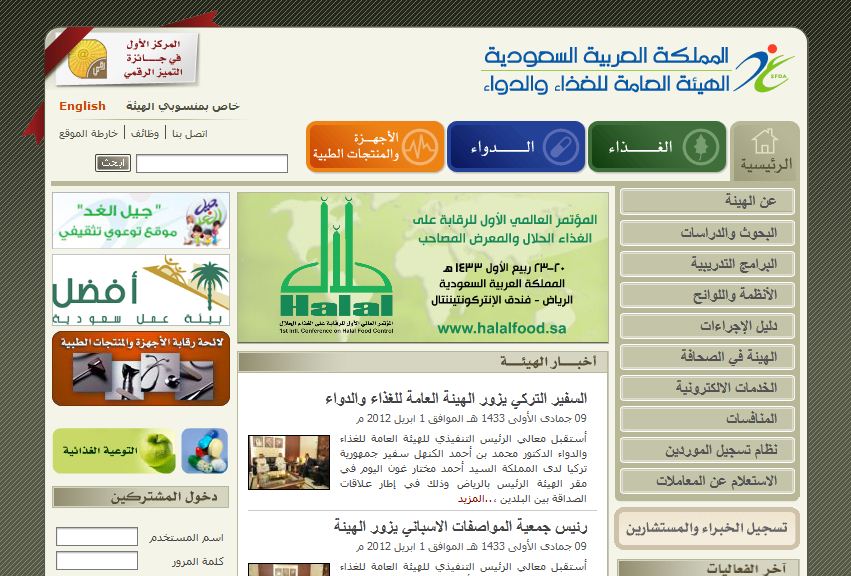Click the Halal conference banner
The height and width of the screenshot is (576, 851).
(422, 267)
